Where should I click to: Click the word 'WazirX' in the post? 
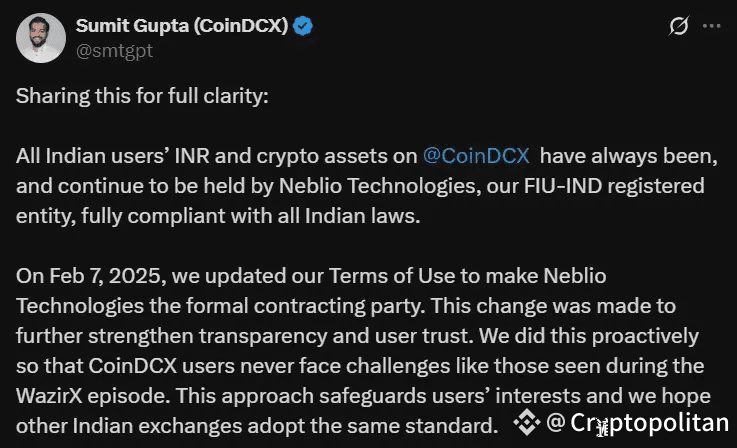pos(49,396)
